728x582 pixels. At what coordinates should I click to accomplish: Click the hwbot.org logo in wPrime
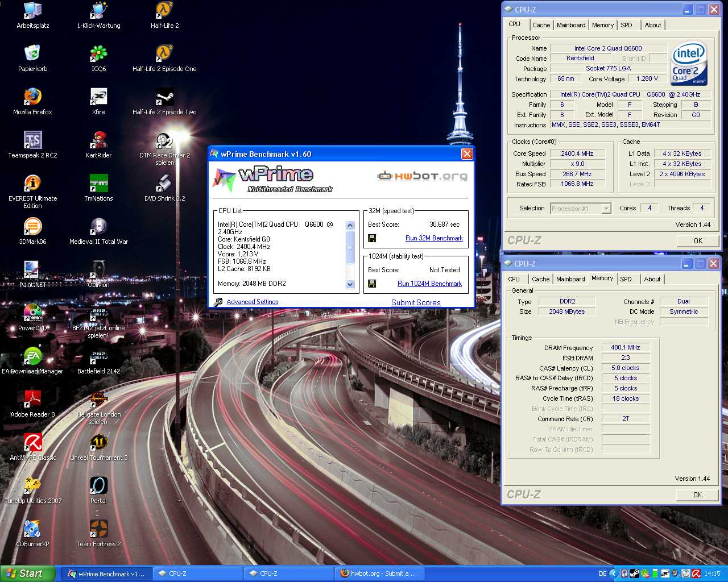(422, 176)
